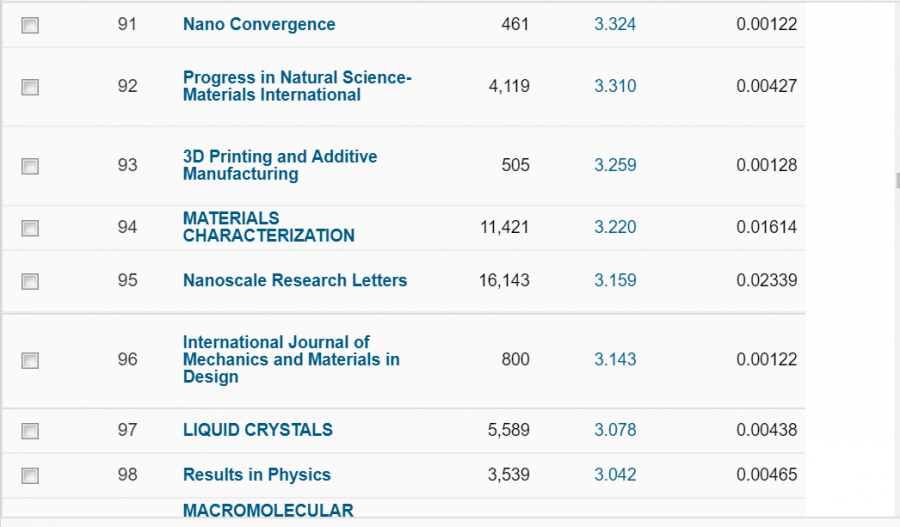Open MATERIALS CHARACTERIZATION journal page

pos(268,227)
